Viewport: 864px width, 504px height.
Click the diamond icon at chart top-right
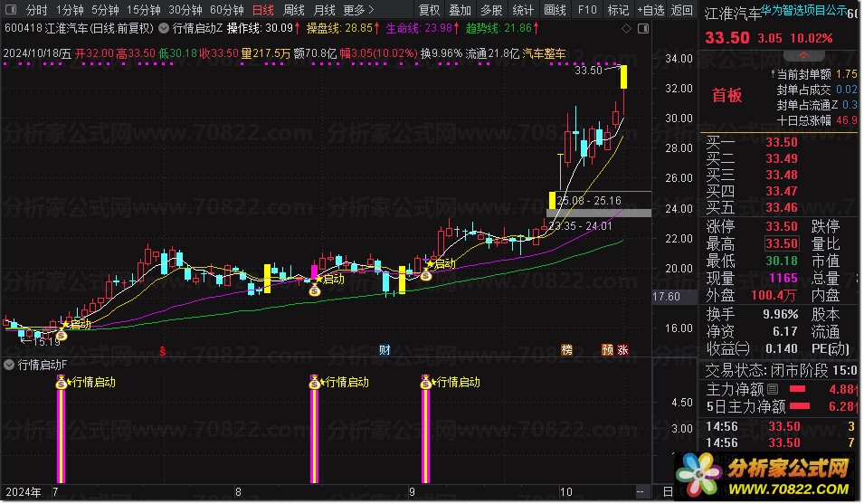click(626, 29)
